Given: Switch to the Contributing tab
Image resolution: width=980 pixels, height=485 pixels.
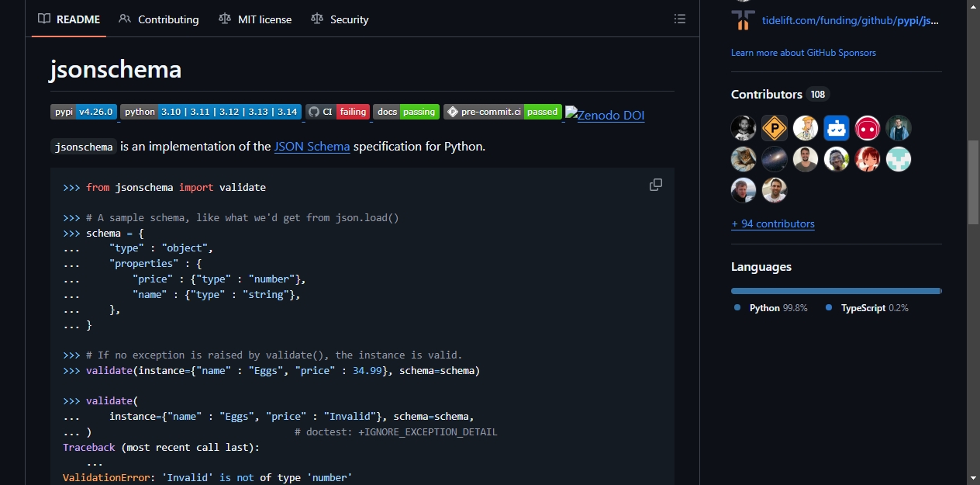Looking at the screenshot, I should click(x=159, y=19).
